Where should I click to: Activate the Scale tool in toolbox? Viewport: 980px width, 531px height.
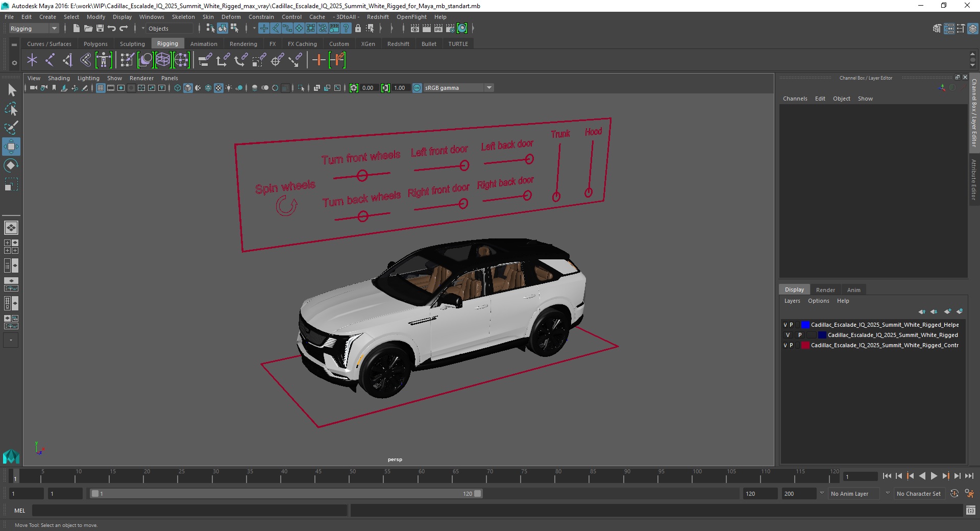point(11,184)
